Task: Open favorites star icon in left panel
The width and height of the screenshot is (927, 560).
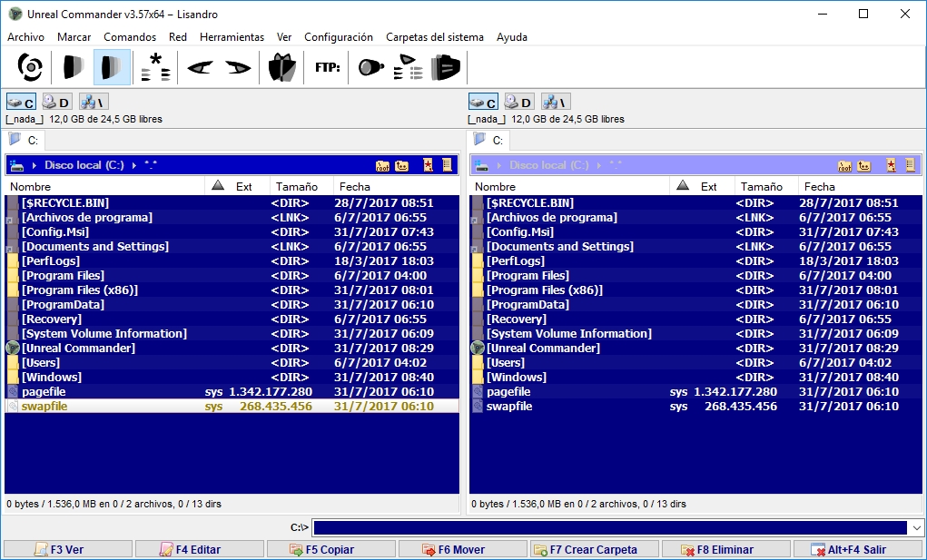Action: [428, 165]
